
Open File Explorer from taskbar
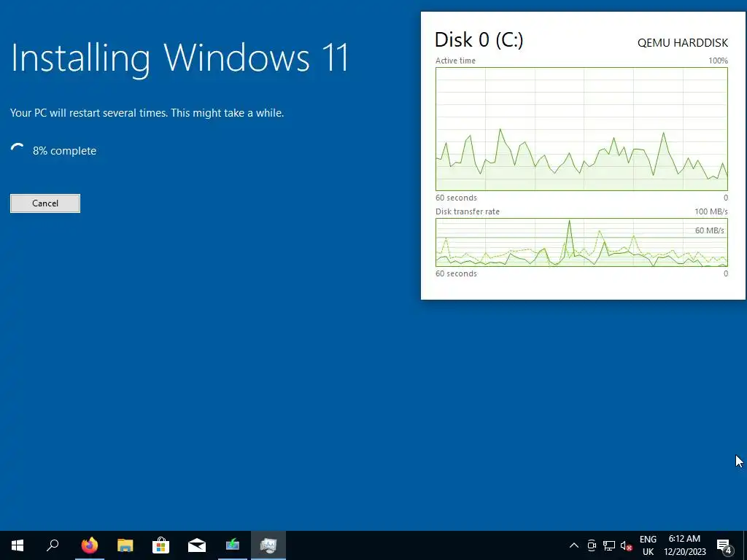[125, 545]
